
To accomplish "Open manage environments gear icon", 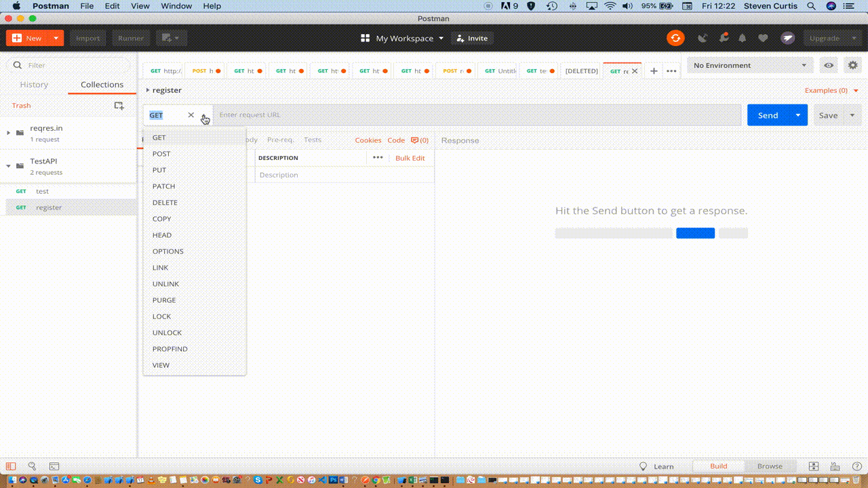I will [x=852, y=65].
